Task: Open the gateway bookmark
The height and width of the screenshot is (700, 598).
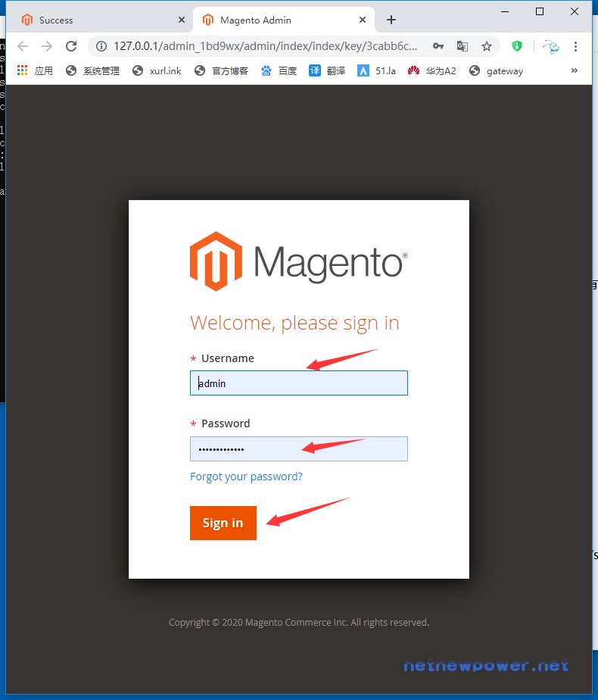Action: coord(496,70)
